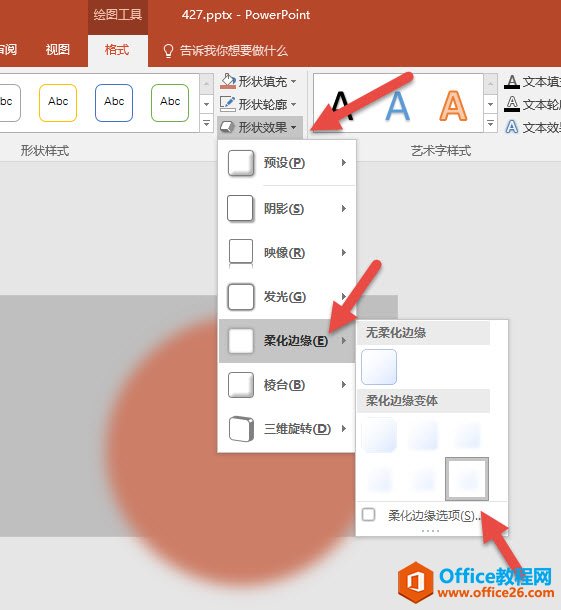Choose the orange outlined A WordArt style
Viewport: 561px width, 610px height.
[x=453, y=105]
